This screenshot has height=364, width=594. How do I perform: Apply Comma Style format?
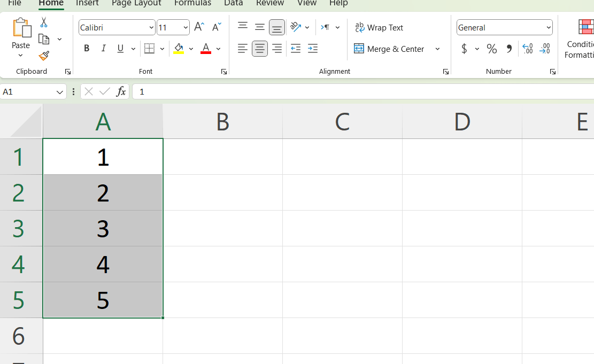pos(509,49)
